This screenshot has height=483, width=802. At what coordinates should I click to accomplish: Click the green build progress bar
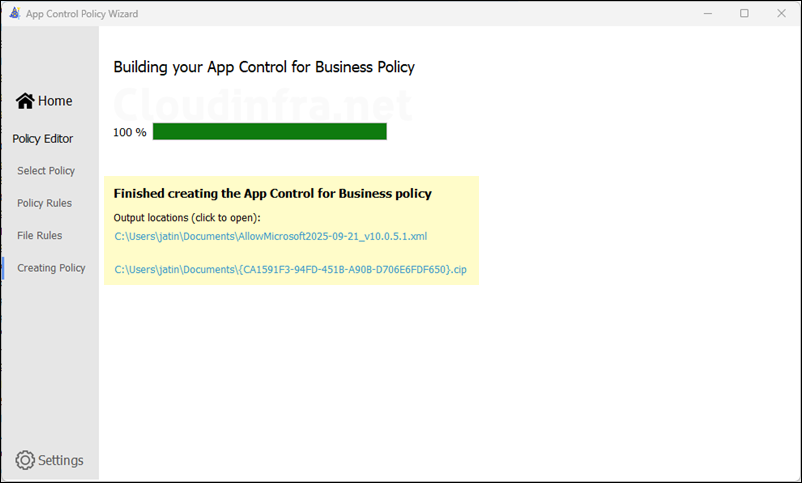coord(269,132)
